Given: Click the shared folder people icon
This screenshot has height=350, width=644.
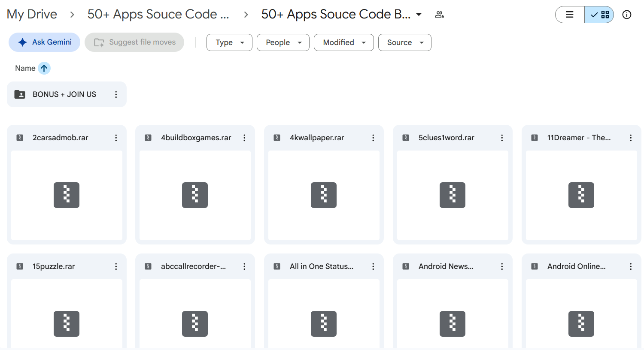Looking at the screenshot, I should pyautogui.click(x=439, y=15).
